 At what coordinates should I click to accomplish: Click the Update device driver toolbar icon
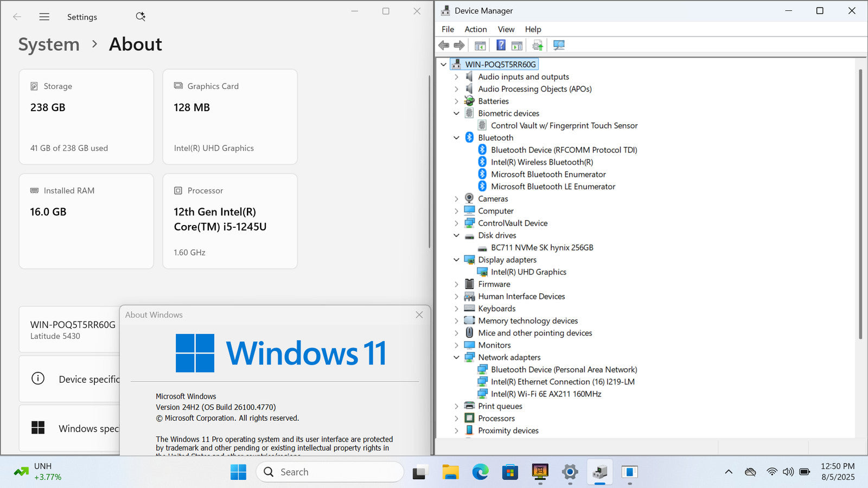point(537,45)
